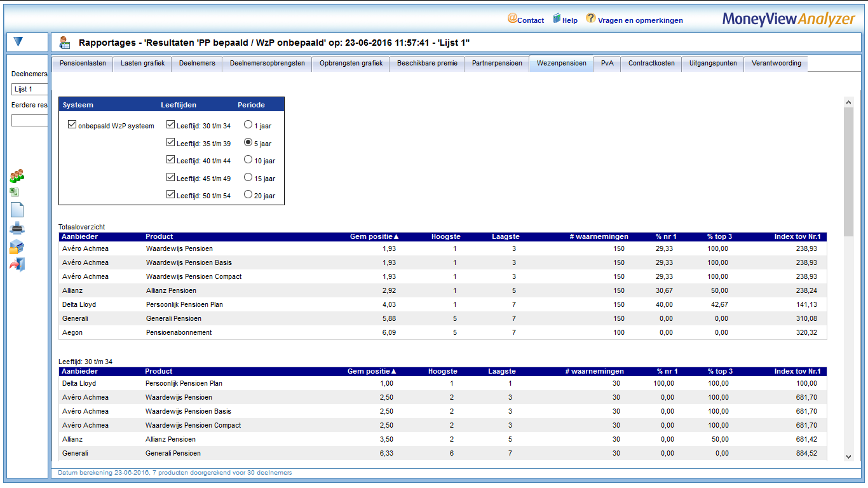Click the exit door arrow icon
868x488 pixels.
(17, 265)
